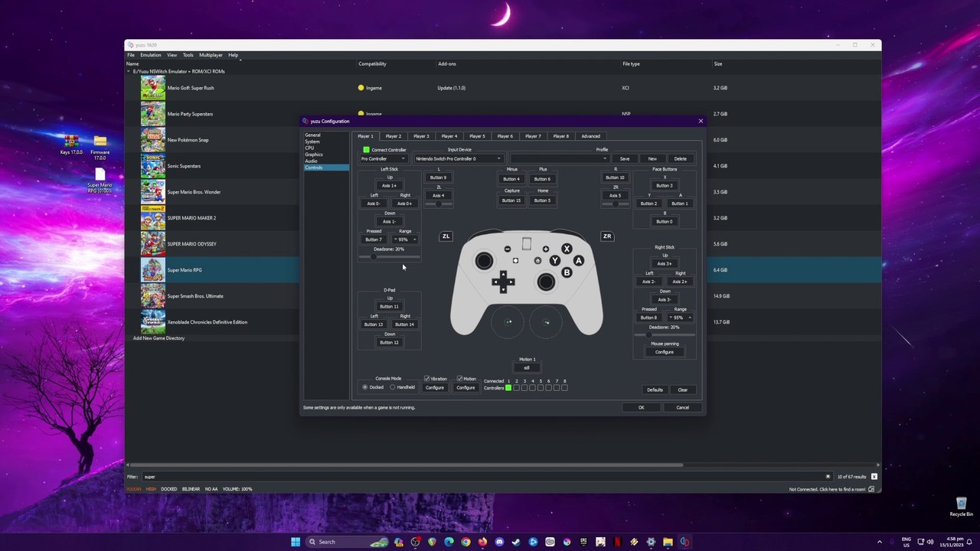Open the Windows Start menu
Screen dimensions: 980x551
click(x=296, y=542)
